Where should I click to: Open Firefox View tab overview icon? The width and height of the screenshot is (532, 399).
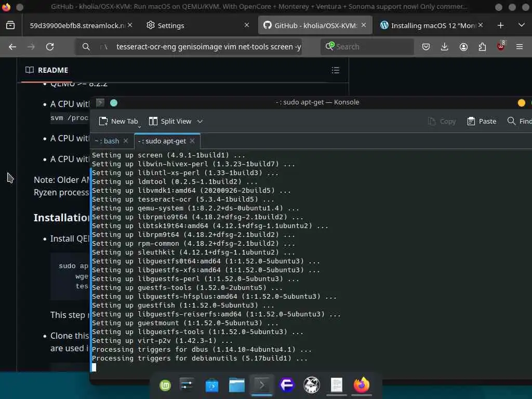[x=10, y=25]
